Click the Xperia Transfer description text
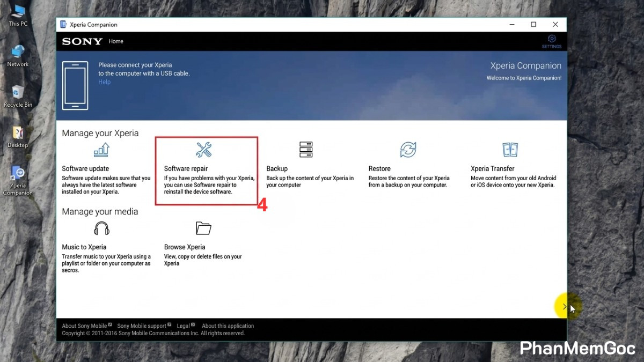The image size is (644, 362). (513, 182)
